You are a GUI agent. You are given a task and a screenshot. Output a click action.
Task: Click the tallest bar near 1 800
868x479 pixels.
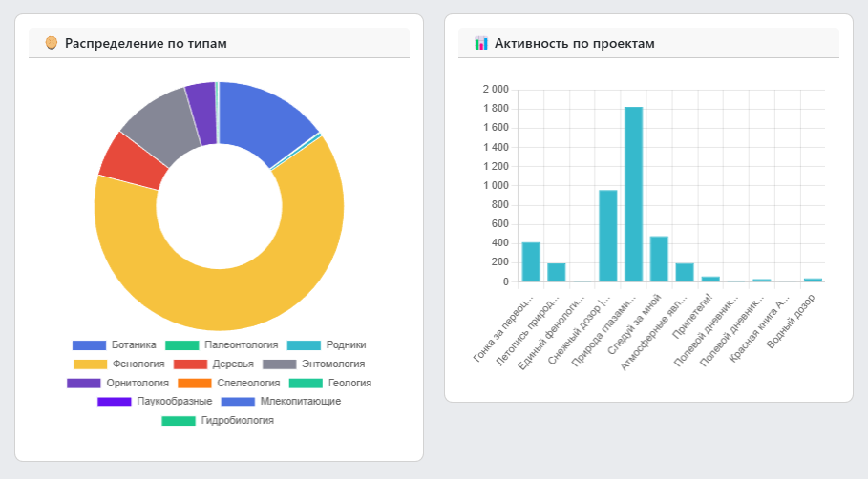pos(633,194)
